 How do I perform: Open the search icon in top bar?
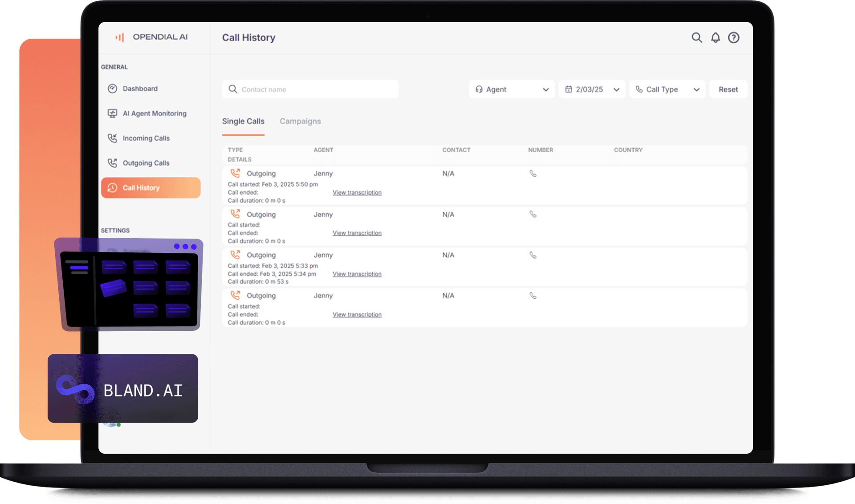[x=696, y=38]
